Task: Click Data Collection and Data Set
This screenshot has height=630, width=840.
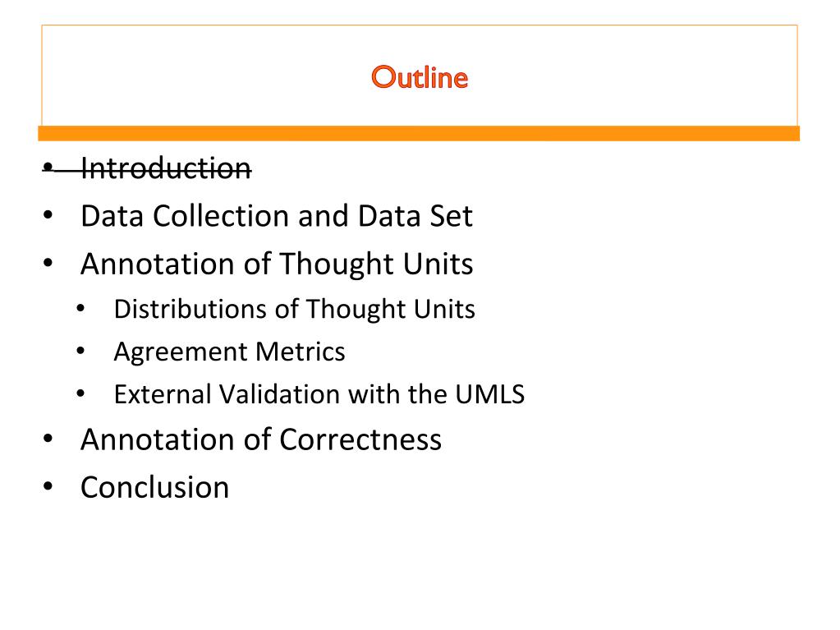Action: (277, 216)
